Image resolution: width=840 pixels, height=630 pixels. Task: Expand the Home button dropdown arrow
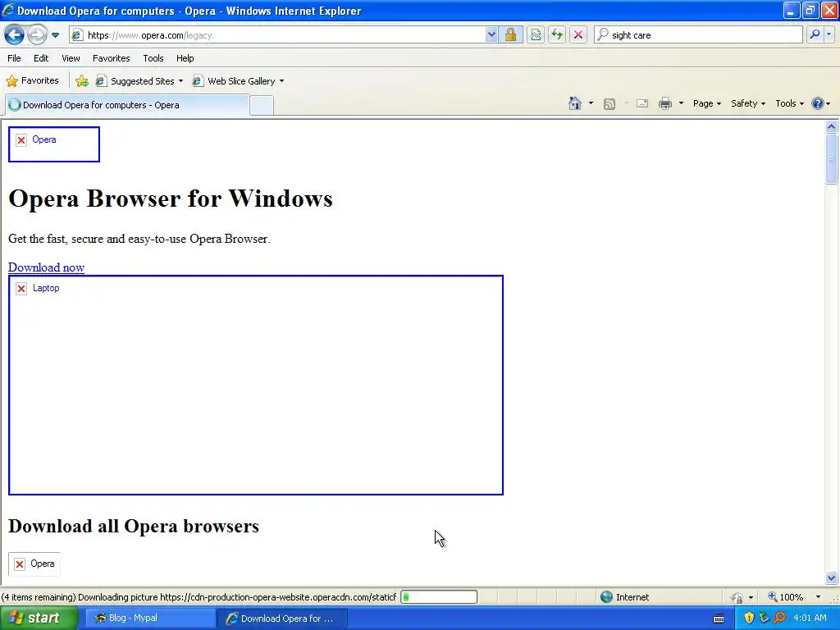pyautogui.click(x=591, y=103)
